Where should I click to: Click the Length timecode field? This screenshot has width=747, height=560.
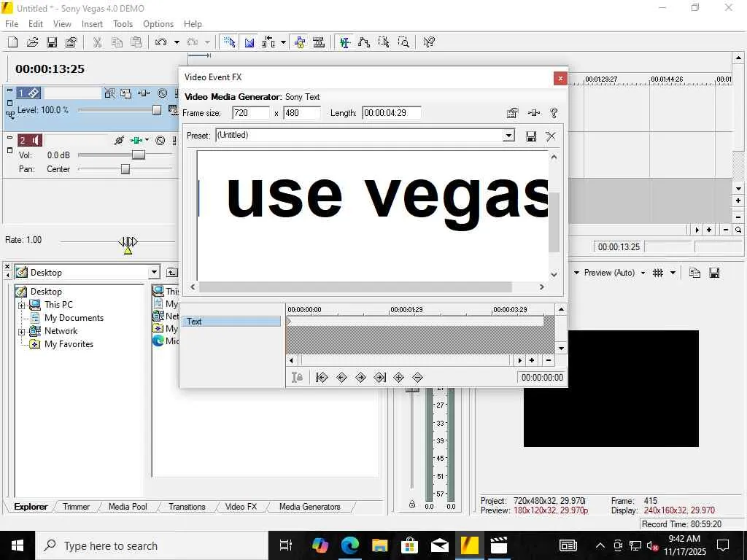pos(392,113)
